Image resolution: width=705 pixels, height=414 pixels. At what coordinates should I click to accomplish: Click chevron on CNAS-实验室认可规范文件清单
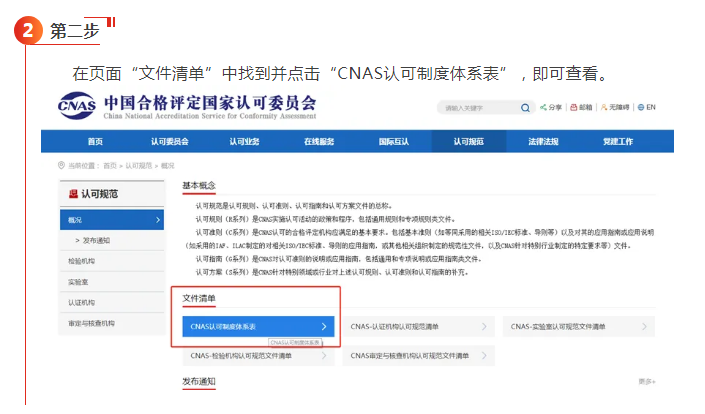click(x=644, y=326)
